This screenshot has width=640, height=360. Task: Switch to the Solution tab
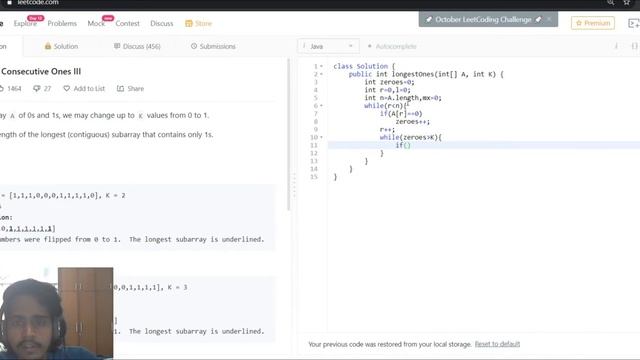(x=61, y=47)
